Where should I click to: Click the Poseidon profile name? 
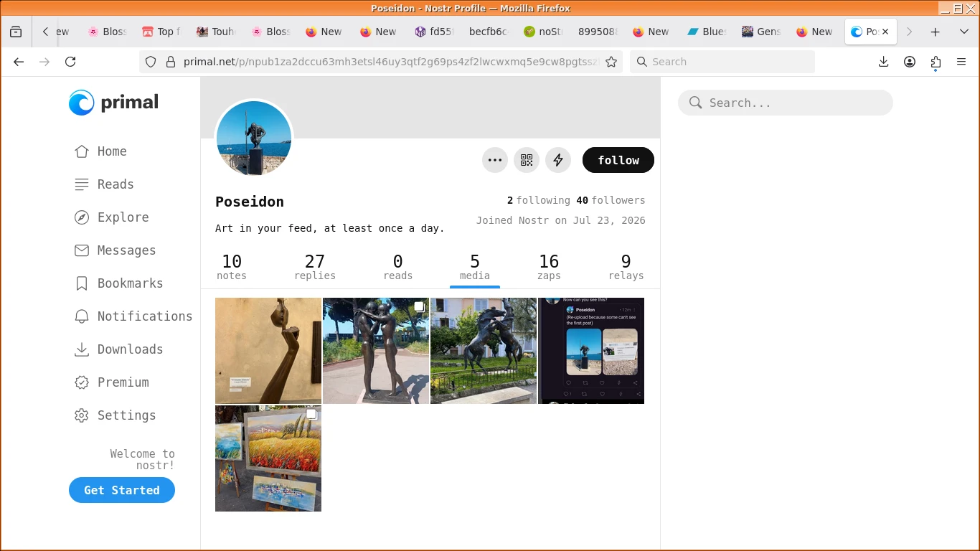point(250,202)
